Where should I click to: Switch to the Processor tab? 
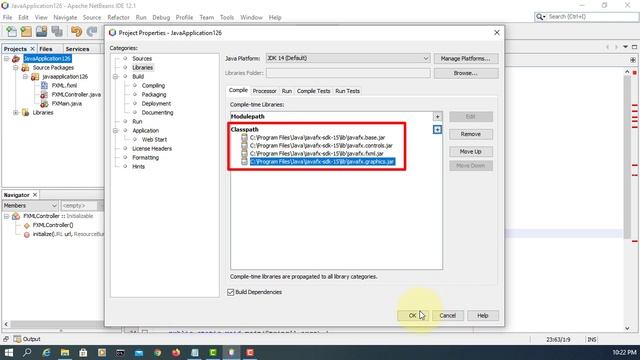coord(264,91)
